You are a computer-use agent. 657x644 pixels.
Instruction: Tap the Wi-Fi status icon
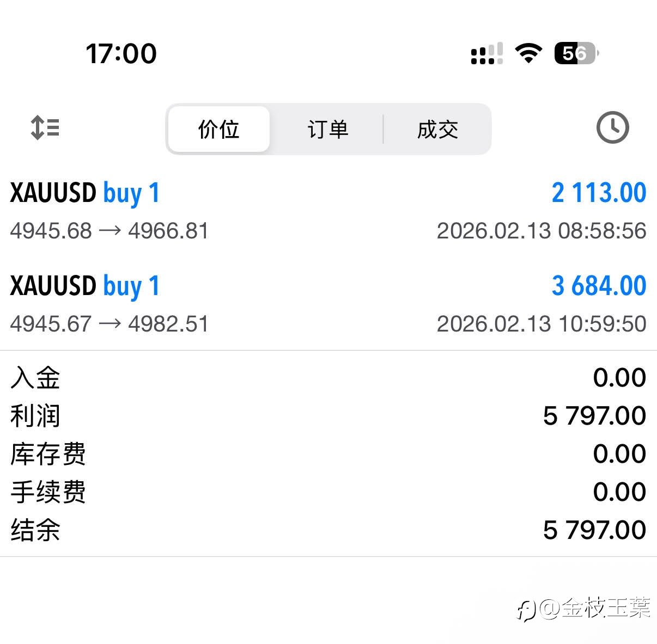tap(528, 53)
